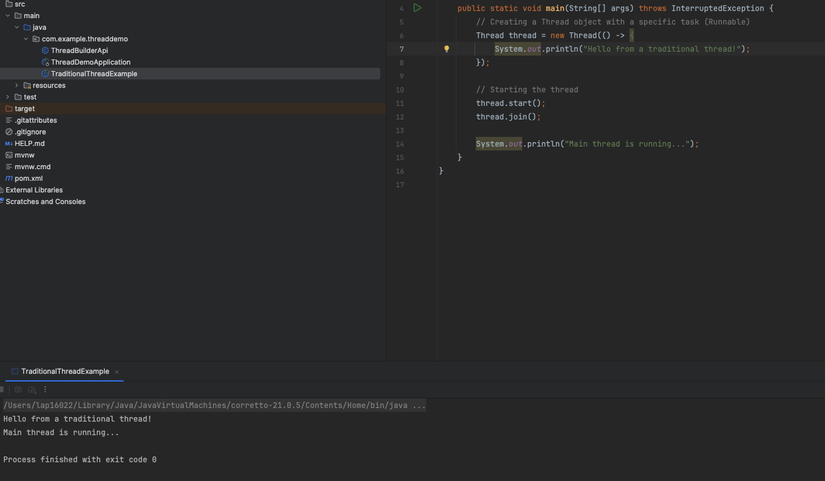Image resolution: width=825 pixels, height=481 pixels.
Task: Click the green run gutter icon beside main
Action: tap(417, 8)
